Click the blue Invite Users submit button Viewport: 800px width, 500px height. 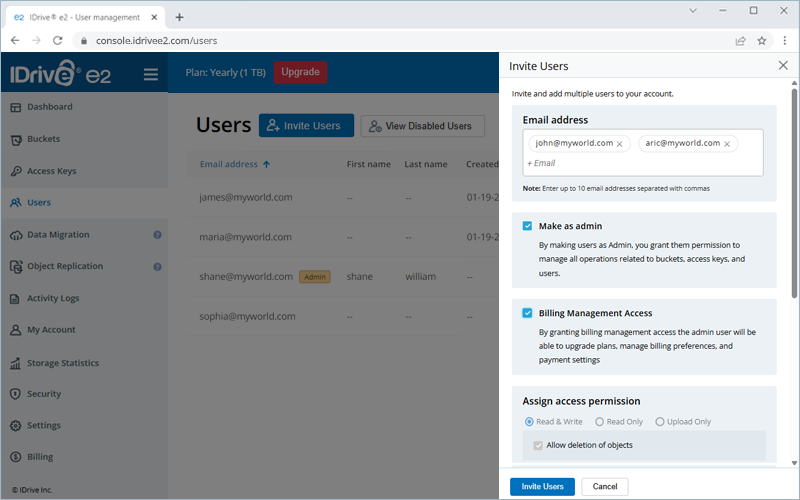(x=542, y=487)
